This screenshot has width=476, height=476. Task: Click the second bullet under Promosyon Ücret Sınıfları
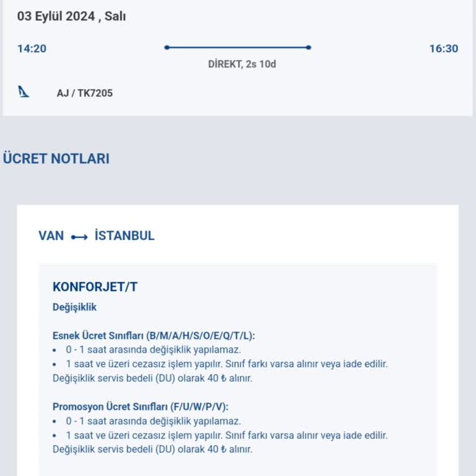click(227, 435)
